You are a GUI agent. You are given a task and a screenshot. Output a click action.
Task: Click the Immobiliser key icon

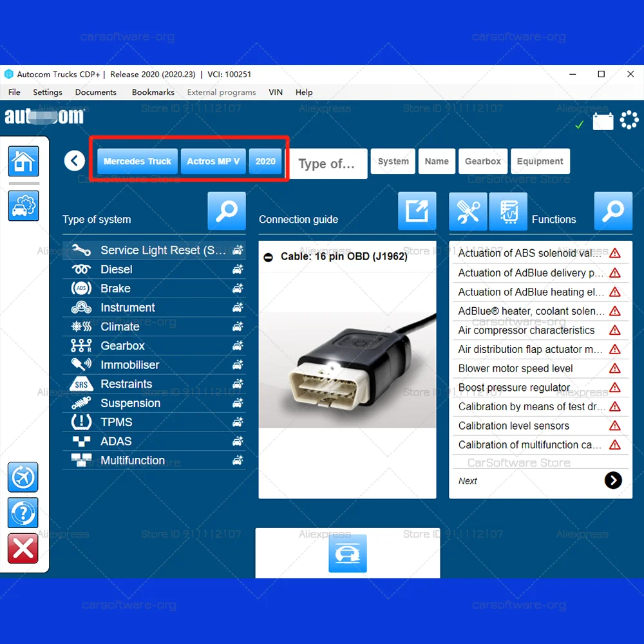81,365
